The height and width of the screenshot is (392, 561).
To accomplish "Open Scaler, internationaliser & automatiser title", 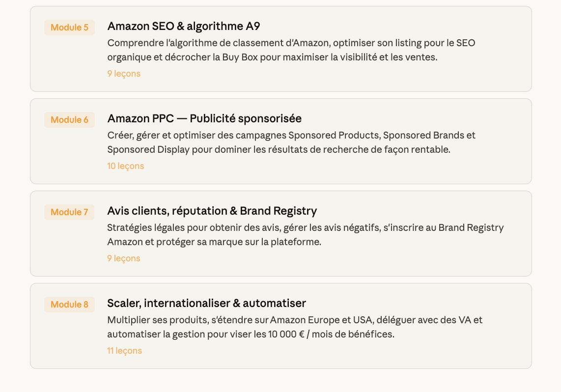I will 206,303.
